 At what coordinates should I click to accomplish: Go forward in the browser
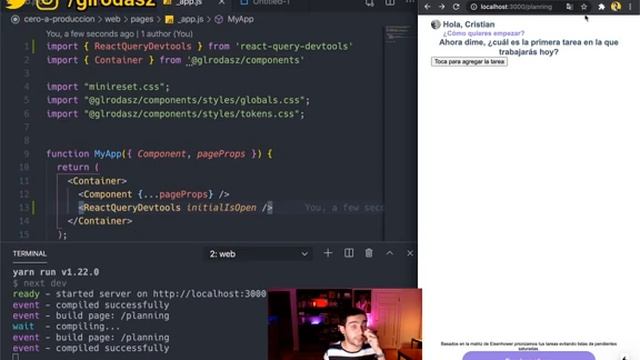442,7
